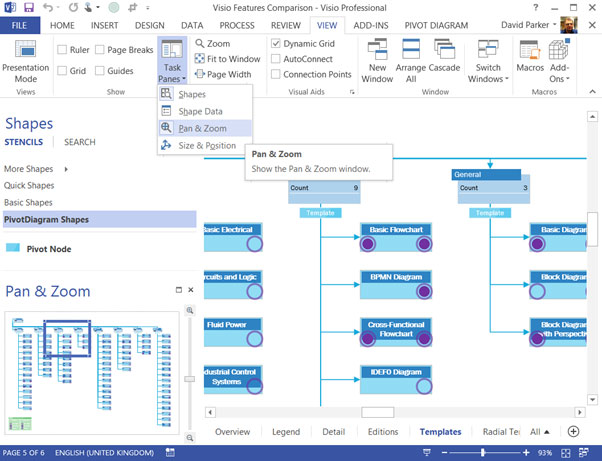Fit page to current window icon

[566, 453]
